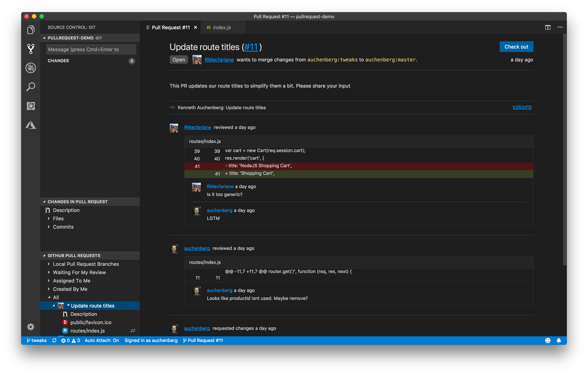The width and height of the screenshot is (588, 375).
Task: Open Settings via the gear icon
Action: click(30, 327)
